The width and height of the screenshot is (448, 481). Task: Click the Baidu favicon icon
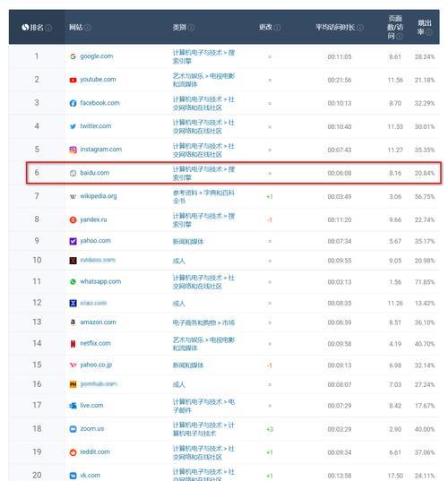click(x=73, y=173)
